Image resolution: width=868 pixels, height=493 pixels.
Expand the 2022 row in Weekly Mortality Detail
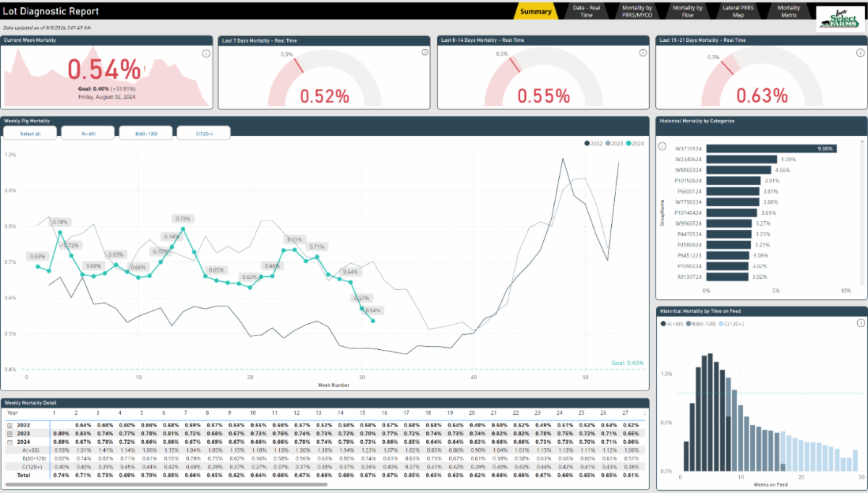click(x=9, y=424)
